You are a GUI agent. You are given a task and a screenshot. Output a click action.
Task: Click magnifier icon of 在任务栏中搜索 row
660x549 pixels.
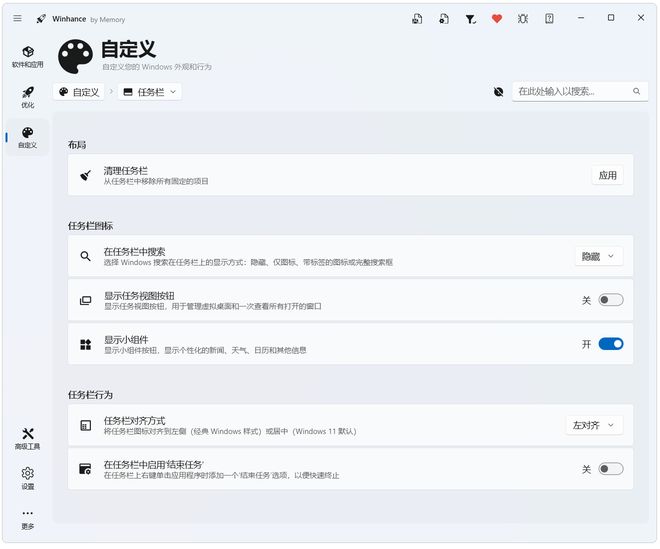85,256
